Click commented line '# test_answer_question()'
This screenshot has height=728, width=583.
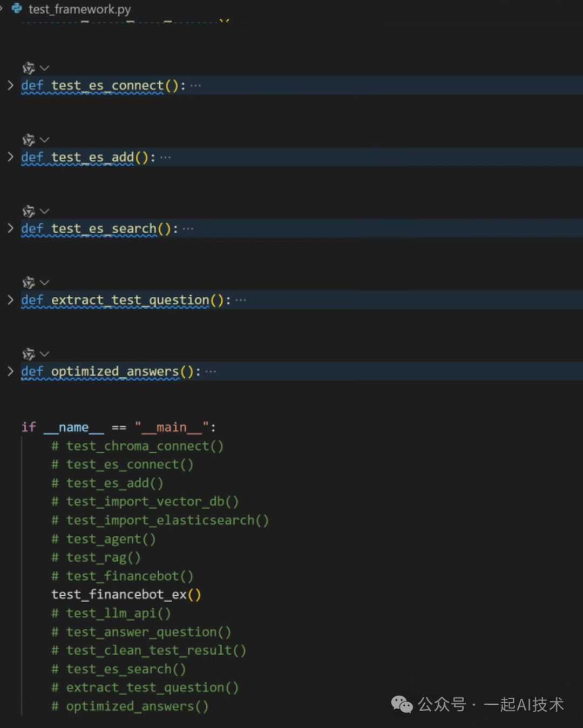141,632
